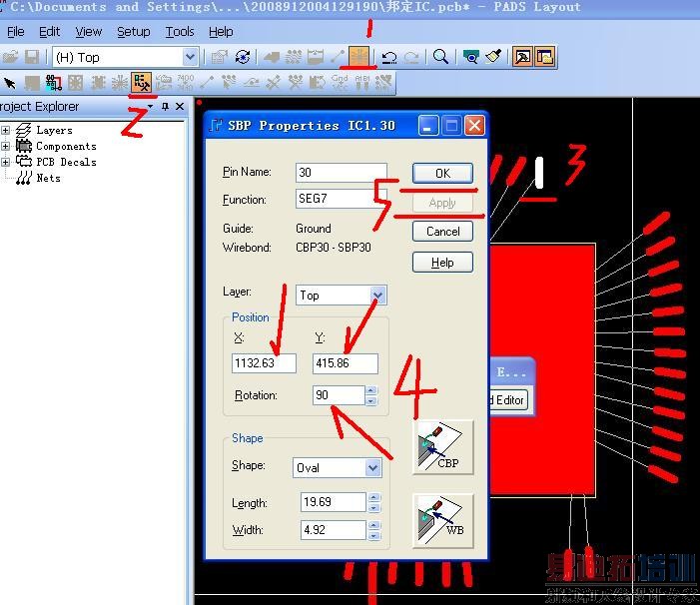The height and width of the screenshot is (605, 700).
Task: Choose the Select mode arrow tool
Action: pos(10,83)
